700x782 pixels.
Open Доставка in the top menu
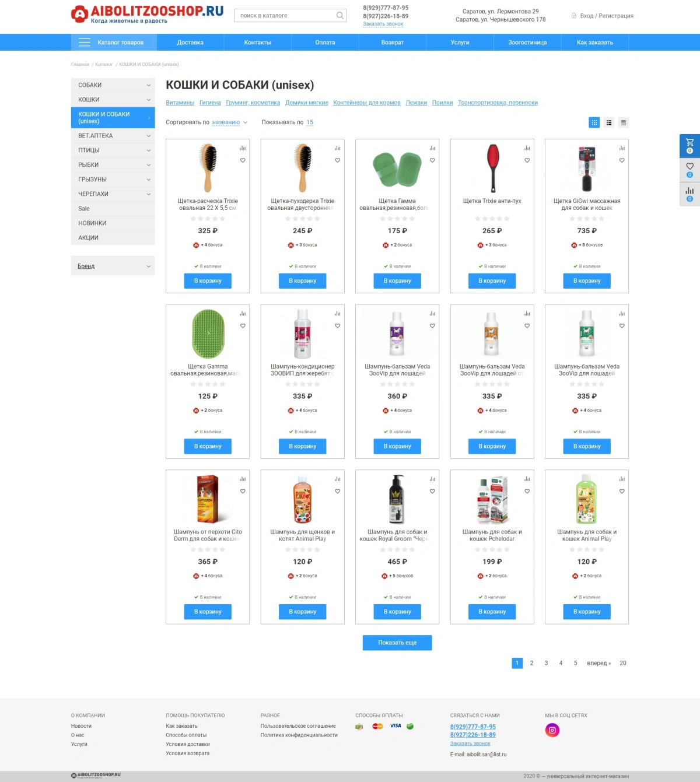click(x=190, y=43)
